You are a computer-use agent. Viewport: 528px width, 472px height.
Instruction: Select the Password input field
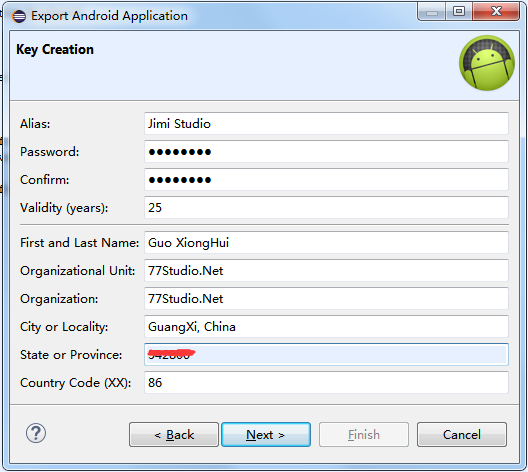(x=326, y=151)
